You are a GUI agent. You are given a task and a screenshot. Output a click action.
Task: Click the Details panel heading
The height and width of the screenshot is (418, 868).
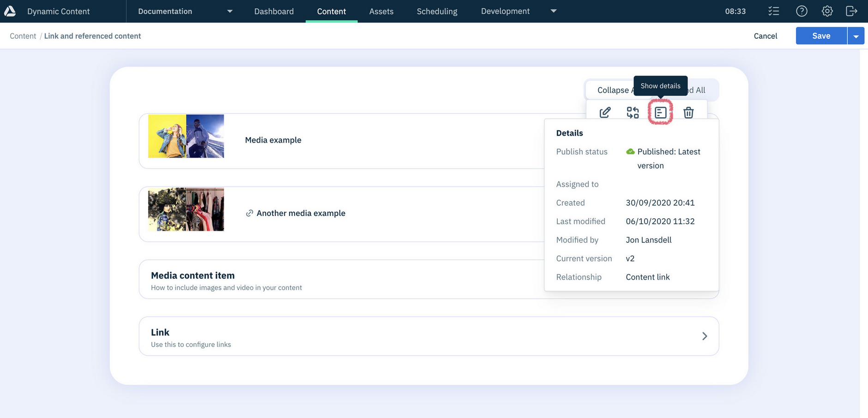(569, 133)
